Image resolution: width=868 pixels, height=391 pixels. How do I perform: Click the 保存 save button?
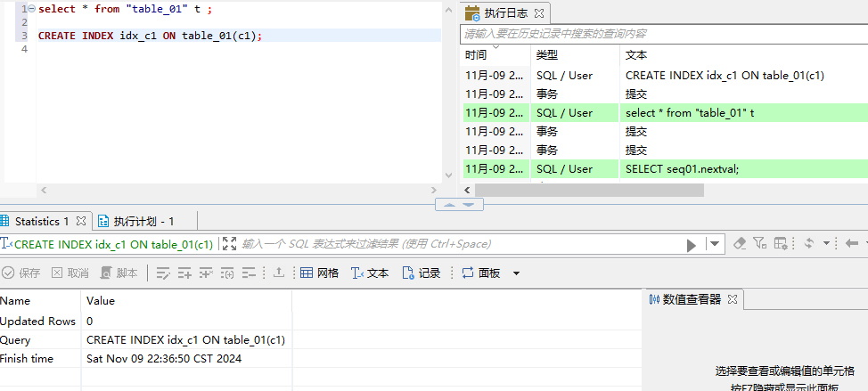tap(21, 273)
